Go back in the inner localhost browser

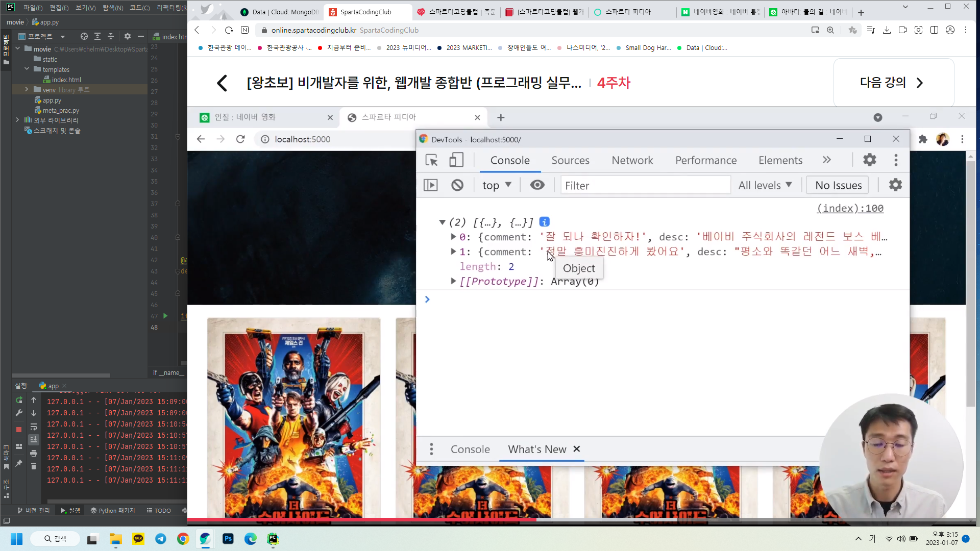pyautogui.click(x=201, y=139)
